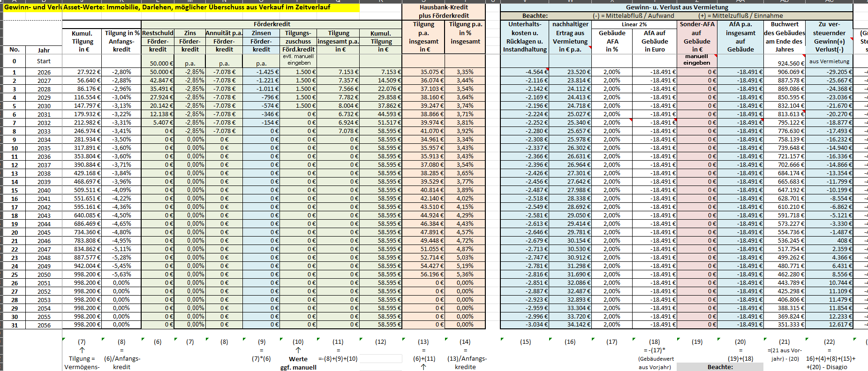Image resolution: width=868 pixels, height=371 pixels.
Task: Click the Restschuld 50.000 € cell in Start row
Action: tap(158, 63)
